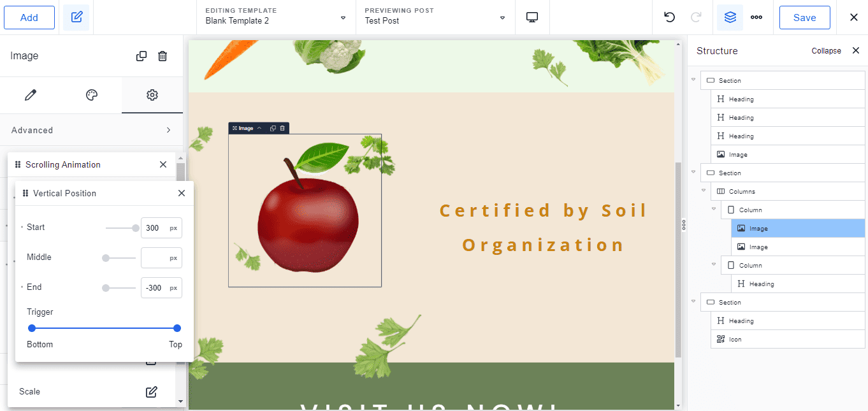
Task: Collapse the Columns node in Structure tree
Action: coord(704,191)
